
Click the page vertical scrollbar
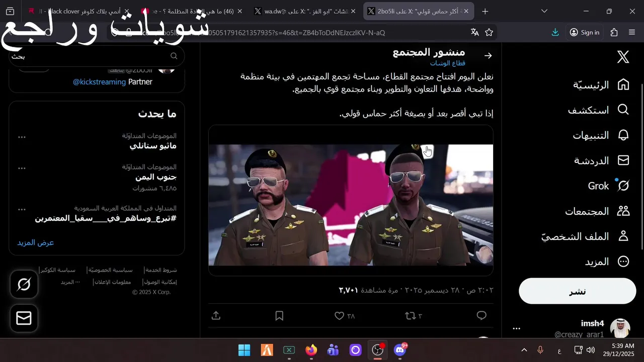click(641, 166)
